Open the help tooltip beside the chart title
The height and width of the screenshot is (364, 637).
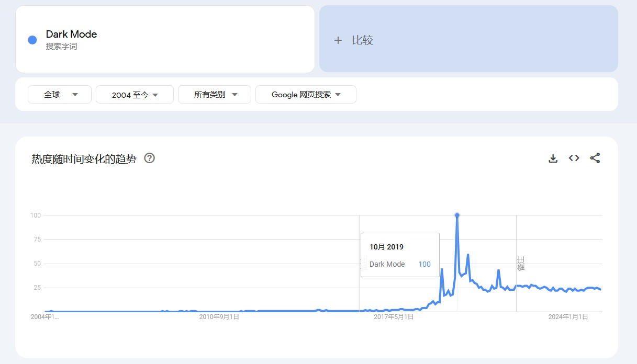click(149, 158)
